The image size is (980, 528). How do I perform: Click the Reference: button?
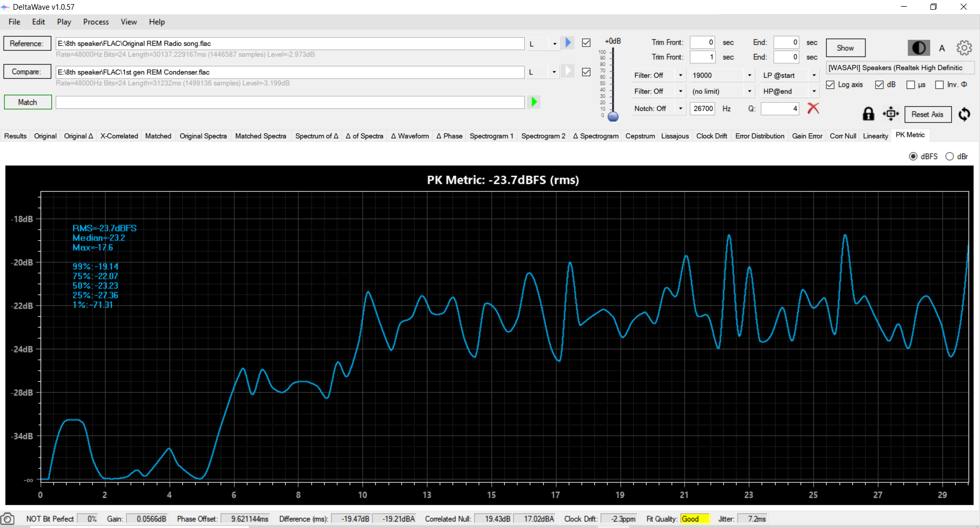[28, 43]
